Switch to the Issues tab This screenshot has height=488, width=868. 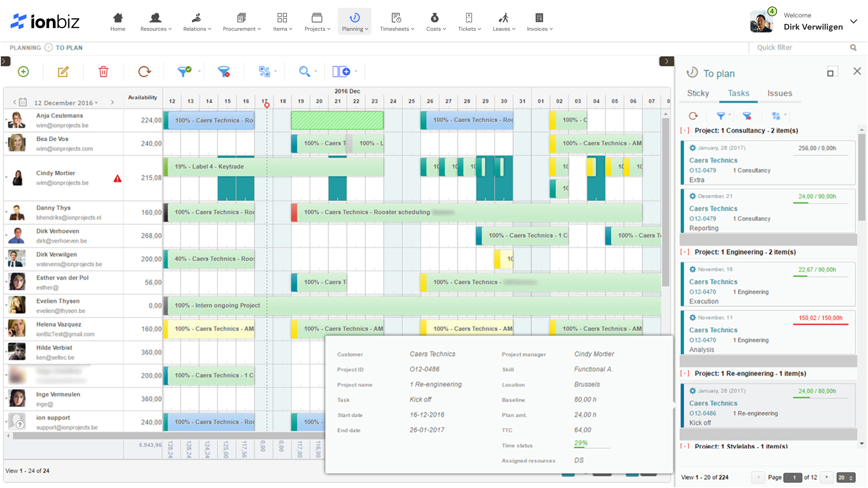click(x=779, y=93)
